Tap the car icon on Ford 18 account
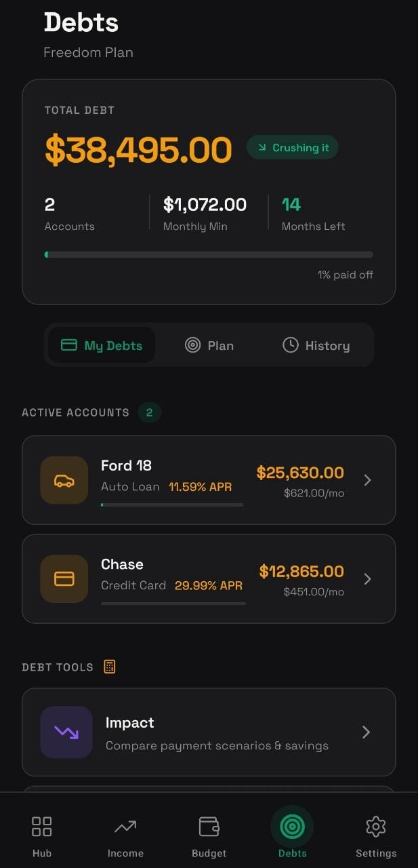Viewport: 418px width, 868px height. 64,479
